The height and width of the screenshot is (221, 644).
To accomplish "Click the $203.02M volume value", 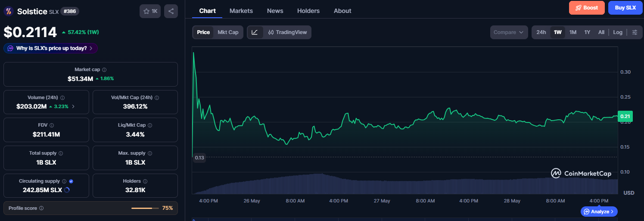I will (x=31, y=106).
